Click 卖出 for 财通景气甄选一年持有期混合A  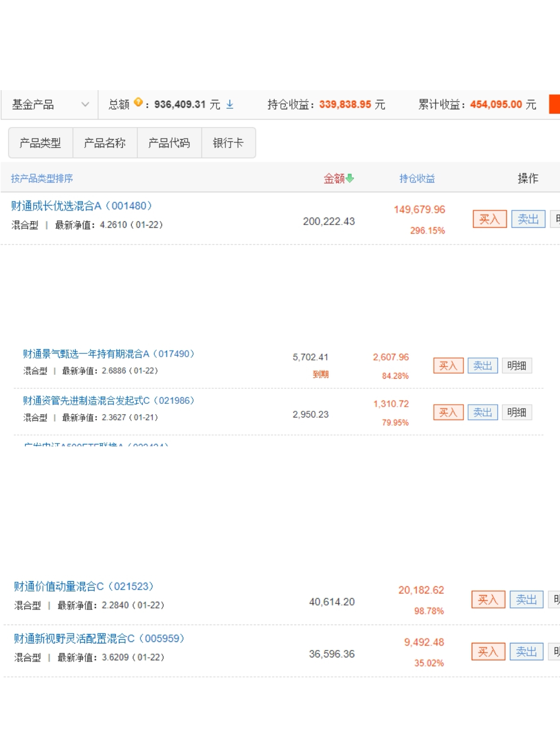483,366
